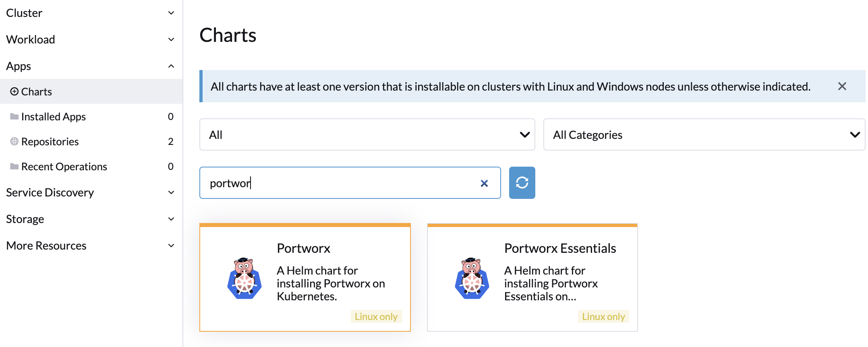Viewport: 868px width, 347px height.
Task: Click the Linux only tag on Portworx
Action: tap(376, 316)
